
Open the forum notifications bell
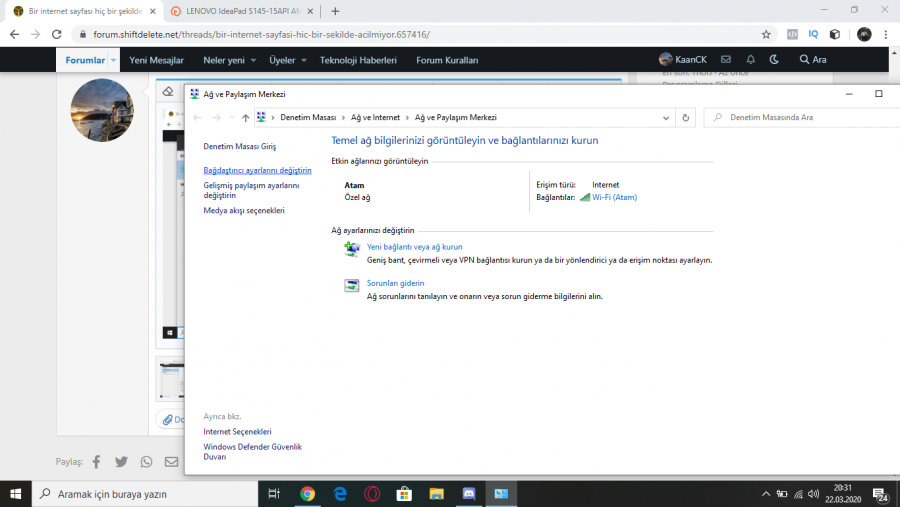tap(750, 60)
